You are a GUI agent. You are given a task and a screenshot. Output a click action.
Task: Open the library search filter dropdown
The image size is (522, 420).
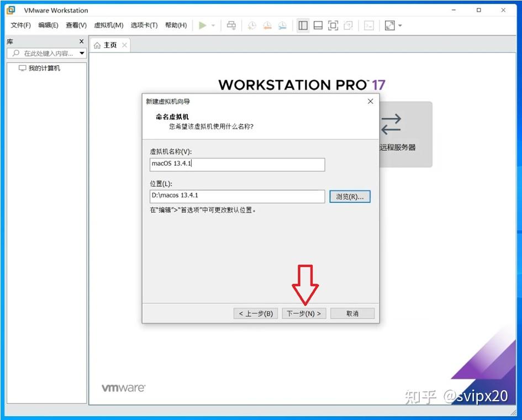coord(82,53)
